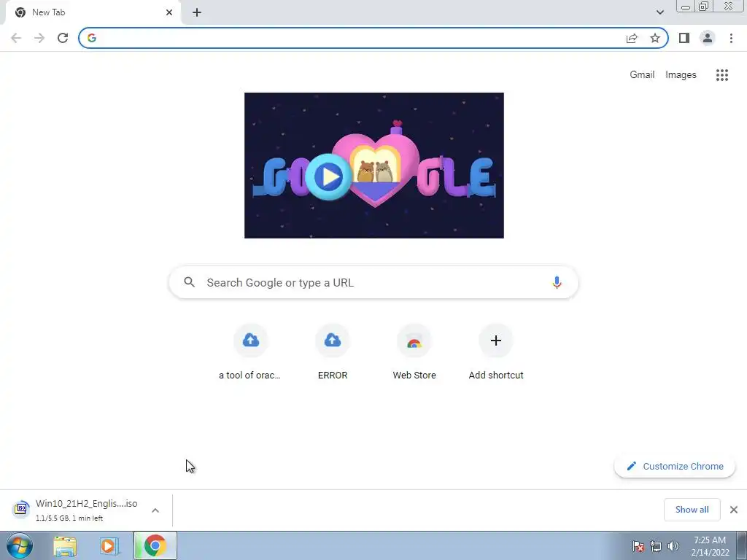Click the taskbar clock showing 7:25 AM
This screenshot has height=560, width=747.
click(x=710, y=546)
